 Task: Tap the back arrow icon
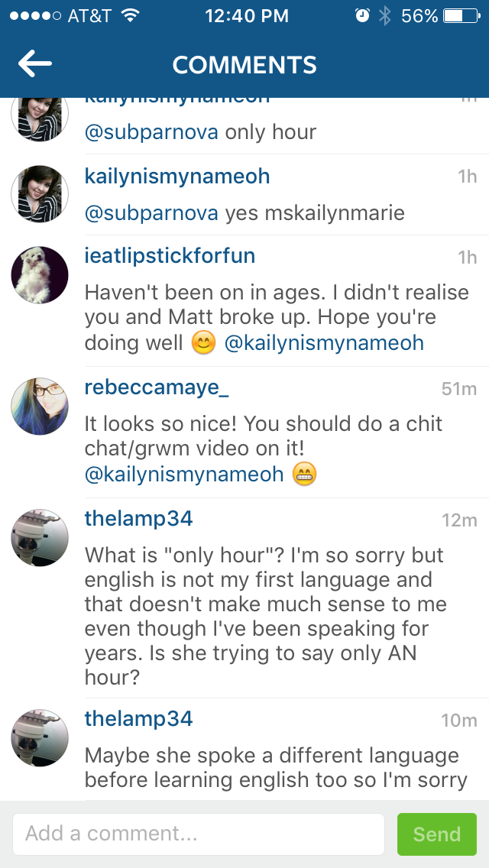point(35,64)
